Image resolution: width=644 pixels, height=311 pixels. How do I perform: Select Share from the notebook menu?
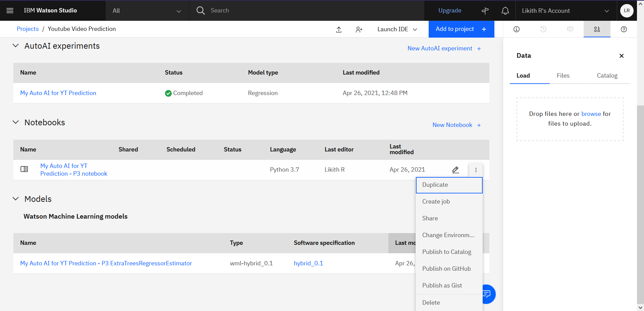click(x=449, y=218)
